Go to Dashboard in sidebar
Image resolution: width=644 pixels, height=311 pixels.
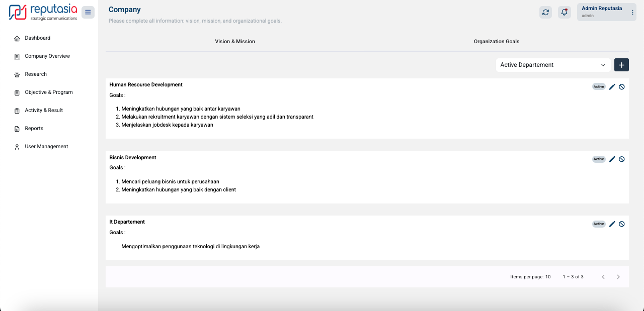pos(37,38)
